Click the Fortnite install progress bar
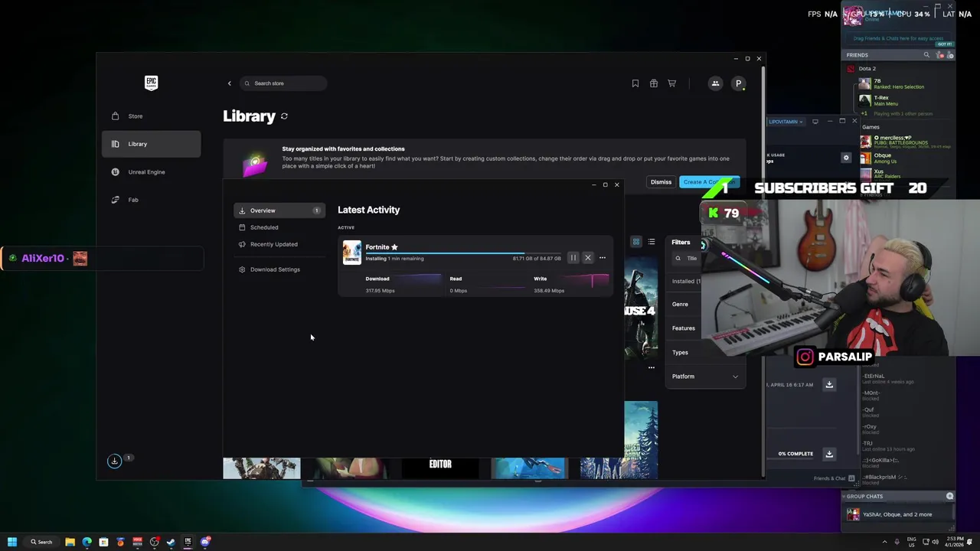The width and height of the screenshot is (980, 551). (463, 253)
